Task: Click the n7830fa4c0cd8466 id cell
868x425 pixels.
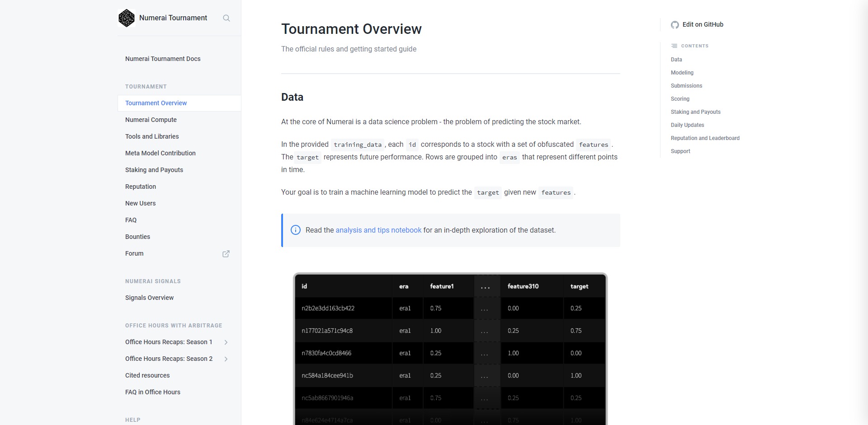Action: 326,353
